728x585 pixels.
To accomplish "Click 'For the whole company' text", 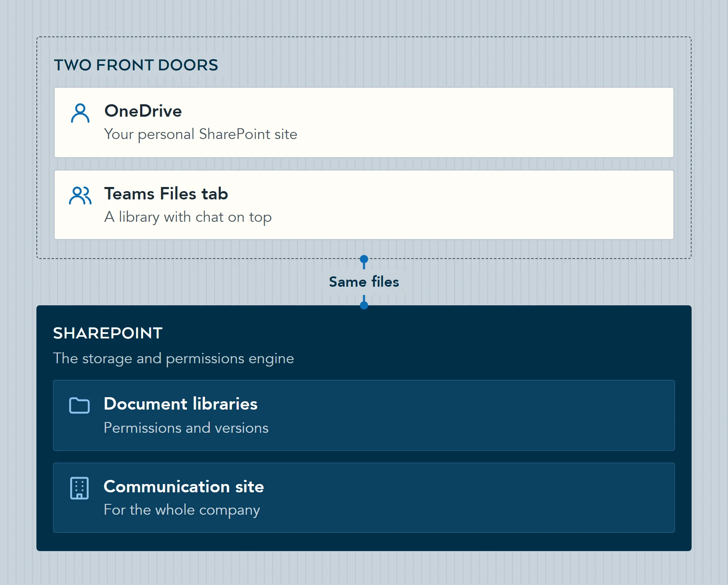I will tap(182, 510).
